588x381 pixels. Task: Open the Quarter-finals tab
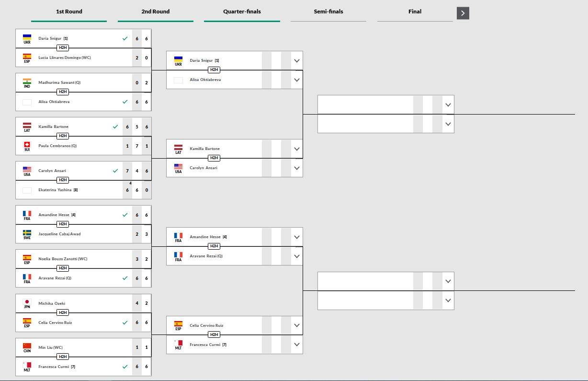[242, 12]
